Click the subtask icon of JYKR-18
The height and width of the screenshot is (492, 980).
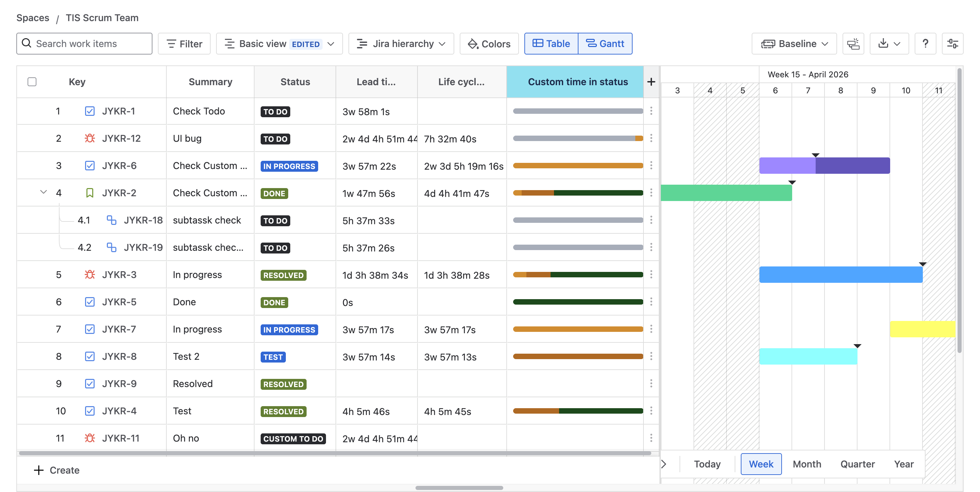pos(111,220)
